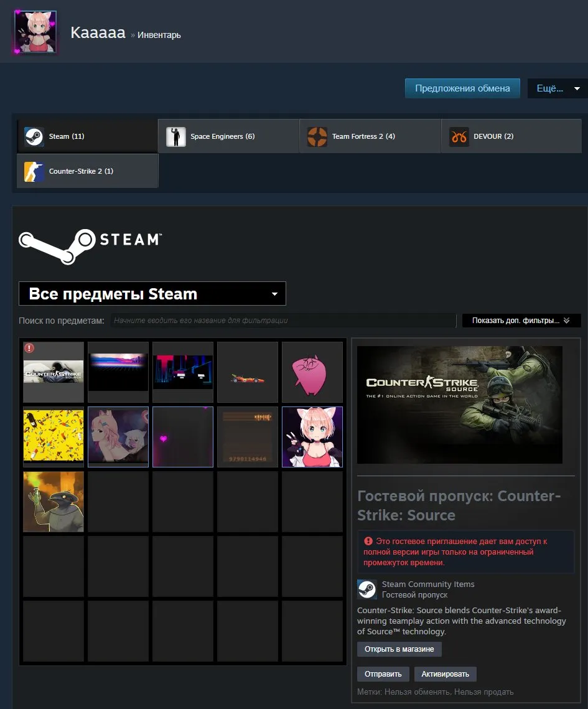Image resolution: width=588 pixels, height=709 pixels.
Task: Expand 'Показать доп. фильтры' filters
Action: point(521,321)
